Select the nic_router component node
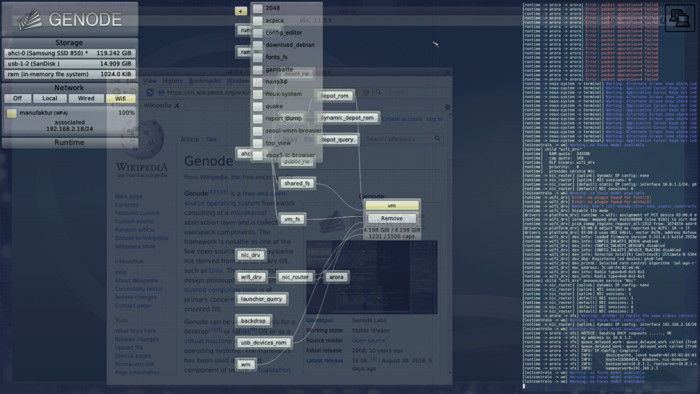Image resolution: width=700 pixels, height=394 pixels. 295,277
